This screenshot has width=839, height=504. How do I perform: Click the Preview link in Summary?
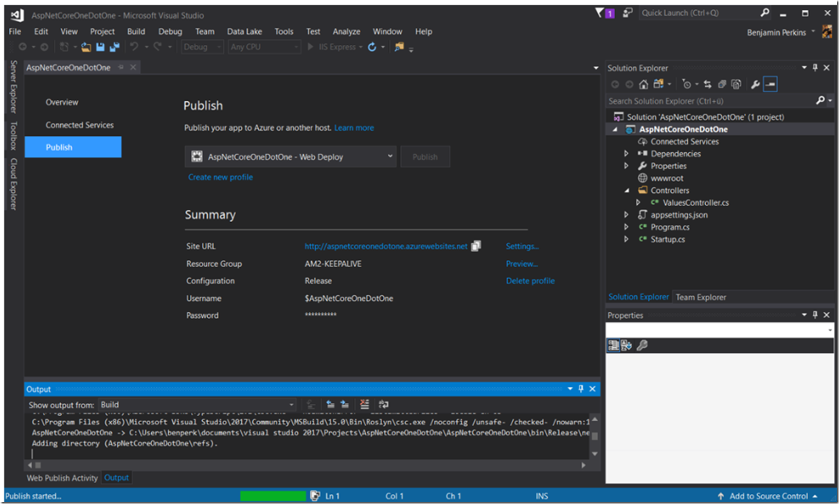(x=522, y=263)
